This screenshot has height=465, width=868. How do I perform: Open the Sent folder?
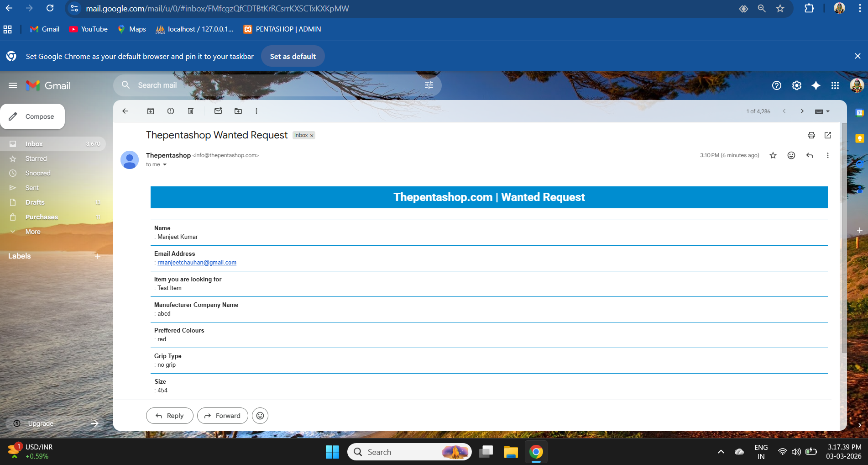point(32,188)
